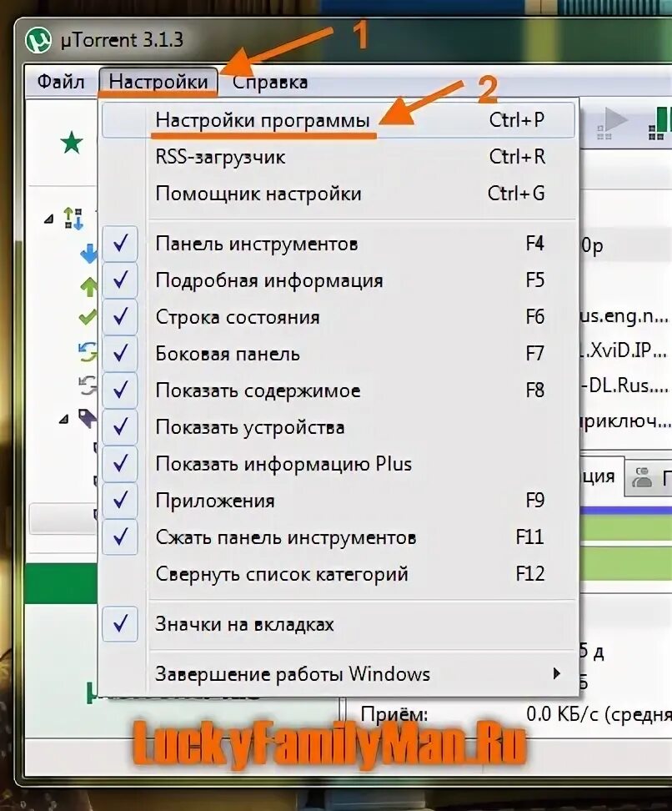Select the torrent row ending -DL.Rus....

624,385
